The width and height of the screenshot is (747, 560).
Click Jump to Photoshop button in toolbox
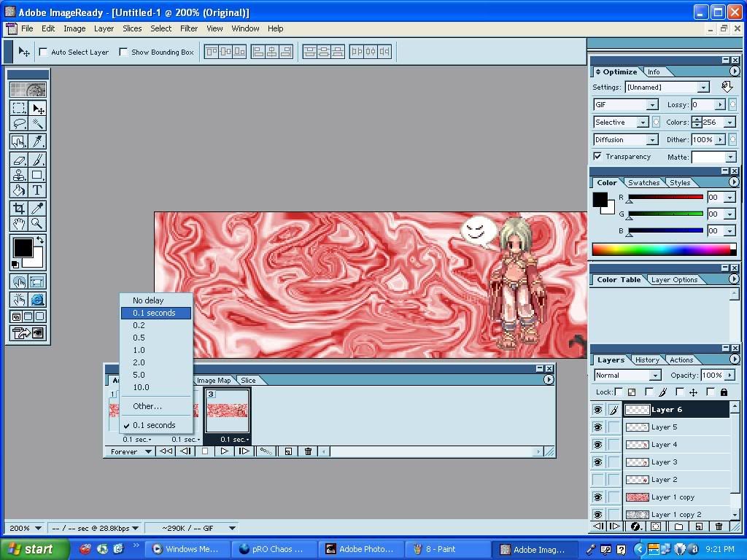click(x=28, y=332)
